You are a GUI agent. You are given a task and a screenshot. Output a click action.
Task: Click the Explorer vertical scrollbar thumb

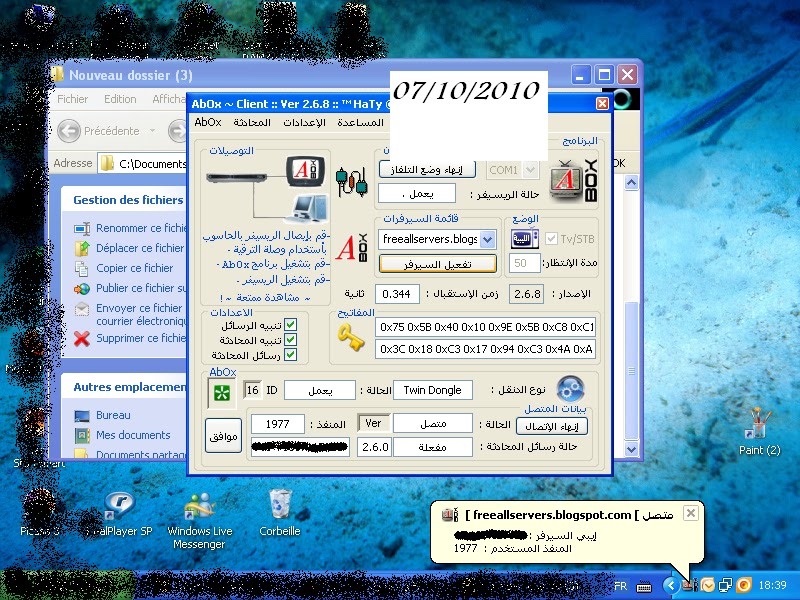631,371
